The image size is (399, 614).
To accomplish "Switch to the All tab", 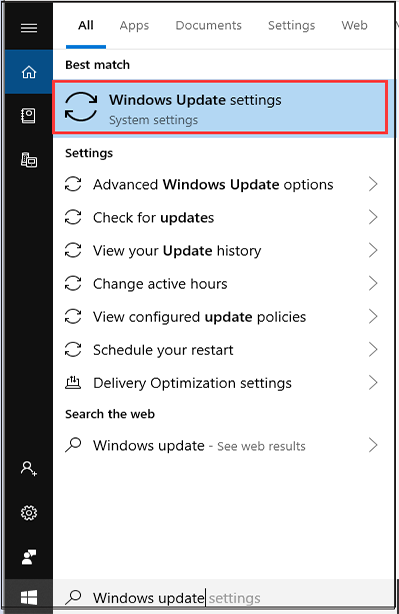I will click(x=86, y=25).
